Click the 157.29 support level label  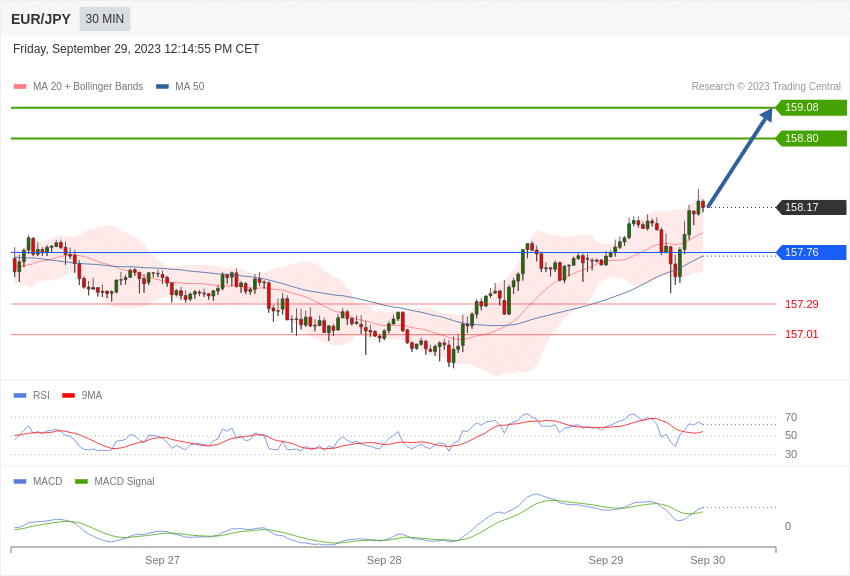(802, 304)
